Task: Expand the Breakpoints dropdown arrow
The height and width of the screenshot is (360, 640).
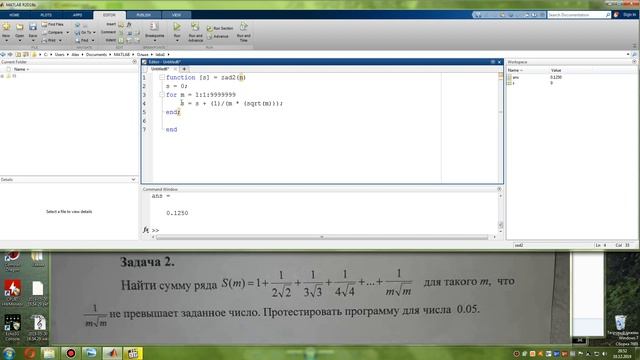Action: coord(155,40)
